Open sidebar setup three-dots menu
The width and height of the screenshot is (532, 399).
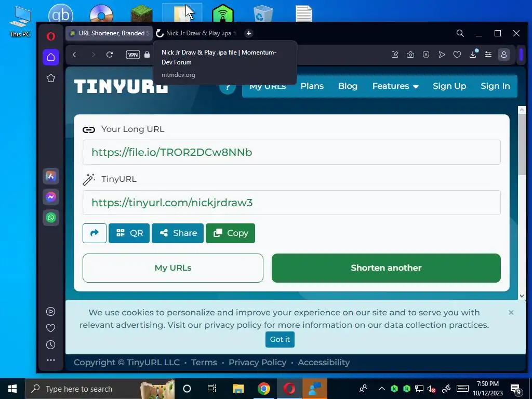(x=50, y=360)
